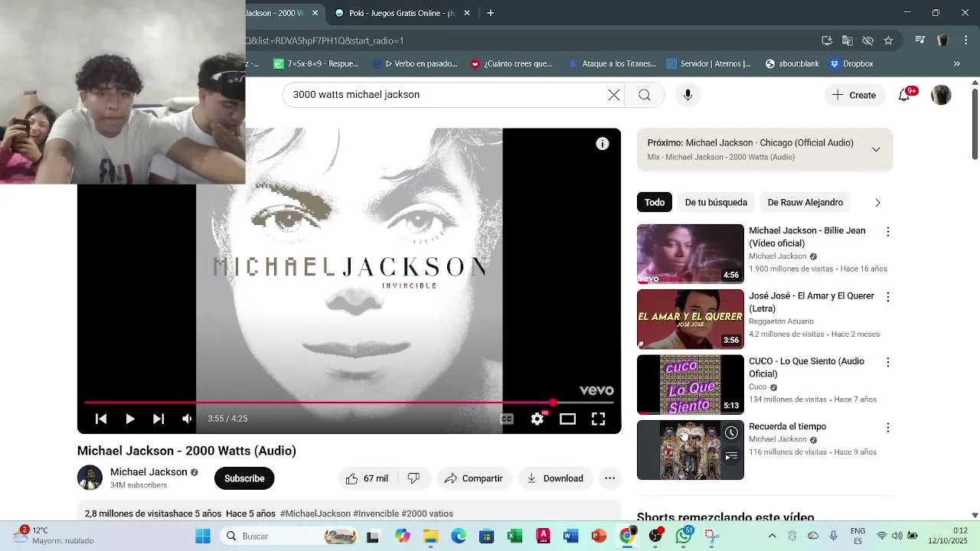Open the video info card icon
The height and width of the screenshot is (551, 980).
click(603, 144)
